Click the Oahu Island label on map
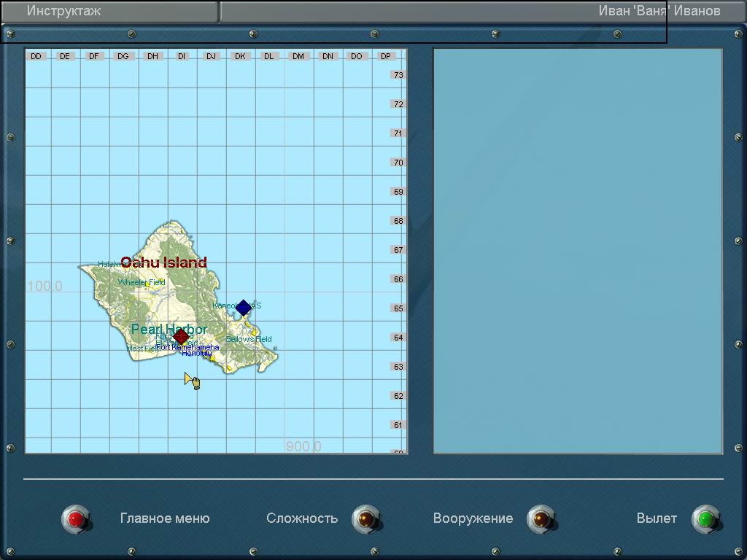 [163, 262]
